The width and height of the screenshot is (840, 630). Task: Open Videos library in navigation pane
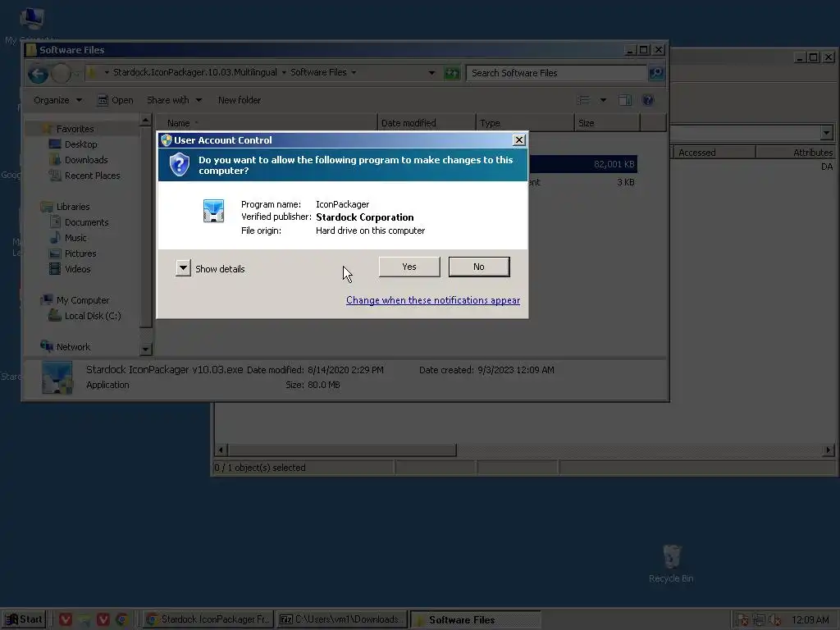click(x=78, y=268)
